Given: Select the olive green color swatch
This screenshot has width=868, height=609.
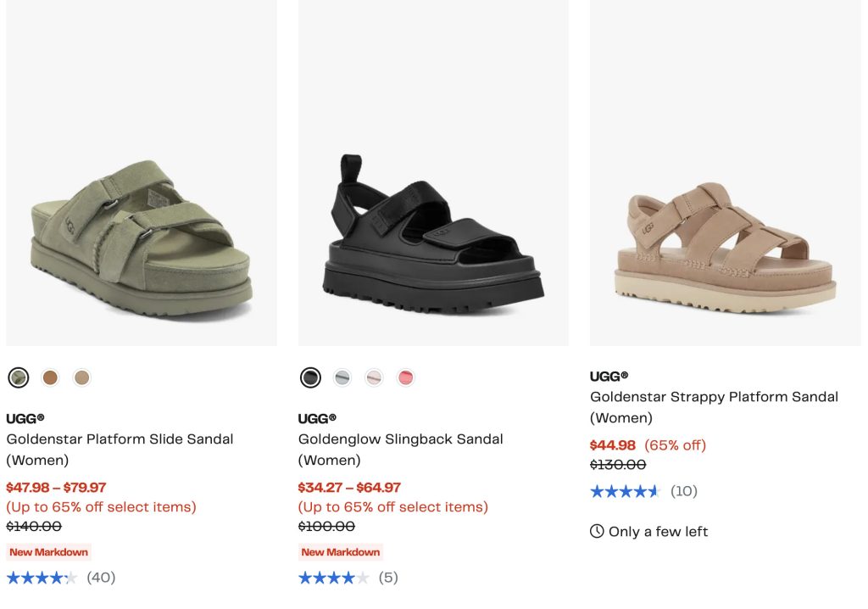Looking at the screenshot, I should pyautogui.click(x=19, y=377).
